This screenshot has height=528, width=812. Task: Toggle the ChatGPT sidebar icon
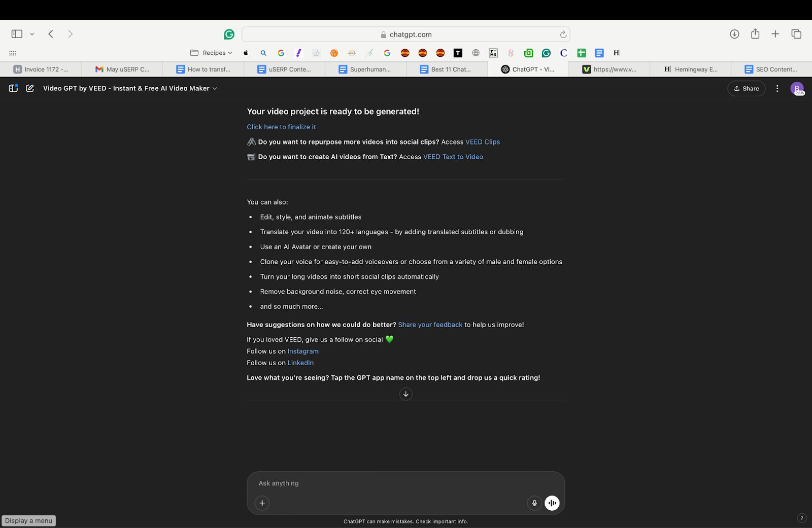(x=14, y=88)
